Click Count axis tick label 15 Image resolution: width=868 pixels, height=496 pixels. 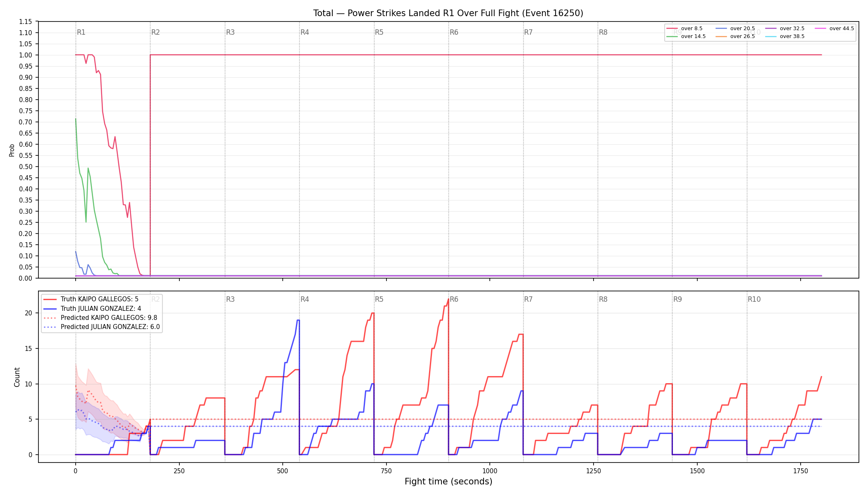point(29,348)
